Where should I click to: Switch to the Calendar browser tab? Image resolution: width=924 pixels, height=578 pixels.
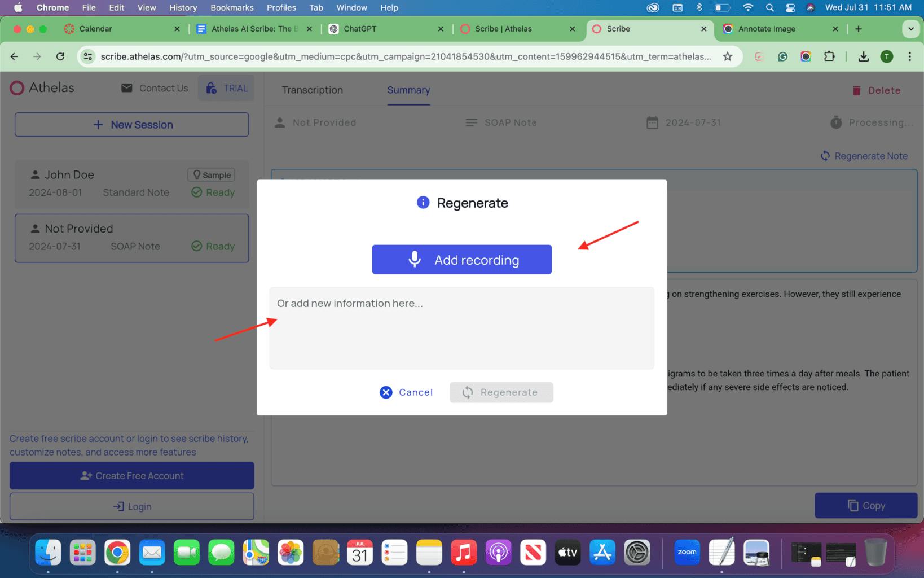click(121, 29)
